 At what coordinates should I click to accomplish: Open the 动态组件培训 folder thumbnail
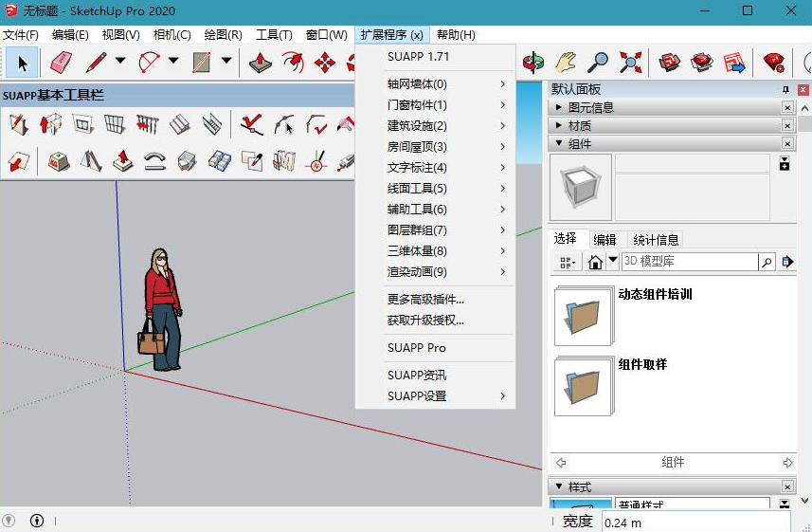coord(583,317)
